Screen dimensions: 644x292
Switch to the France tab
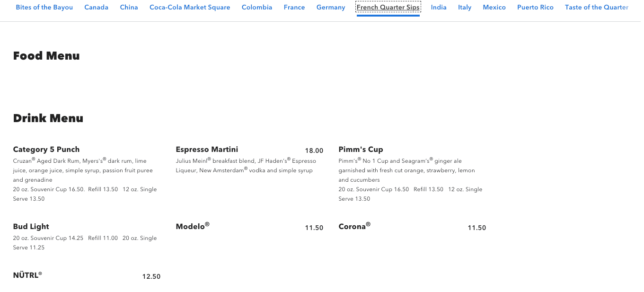coord(294,8)
